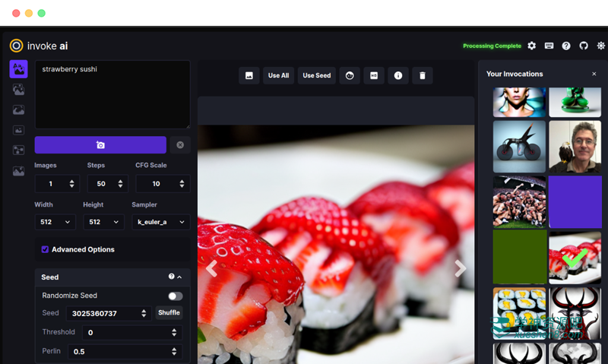The height and width of the screenshot is (364, 608).
Task: Click the purple Invoke generate button
Action: coord(100,145)
